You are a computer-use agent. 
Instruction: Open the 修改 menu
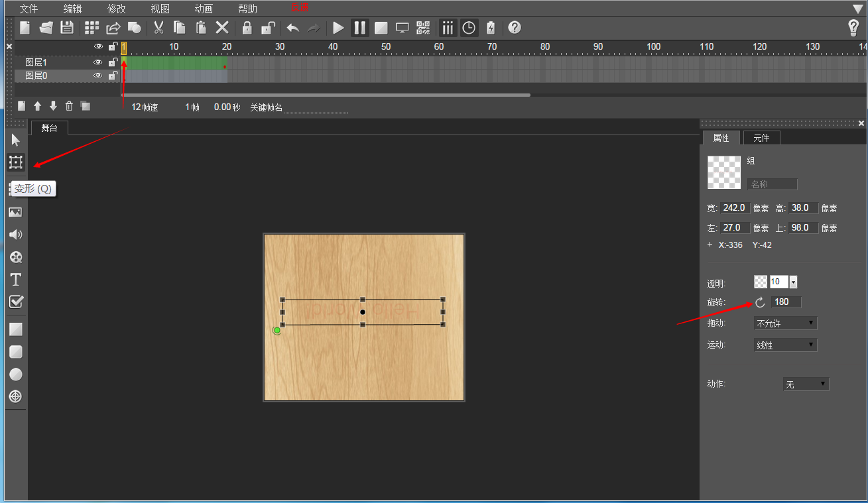[x=116, y=9]
